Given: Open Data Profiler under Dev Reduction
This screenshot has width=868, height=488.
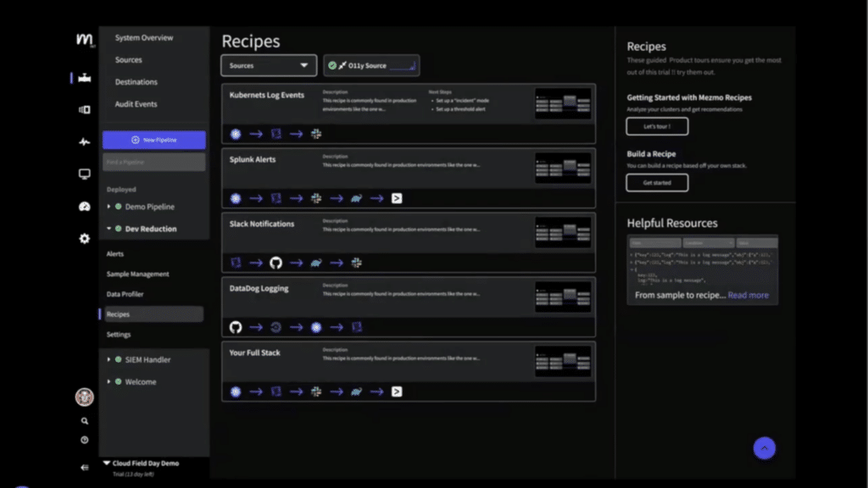Looking at the screenshot, I should [125, 294].
